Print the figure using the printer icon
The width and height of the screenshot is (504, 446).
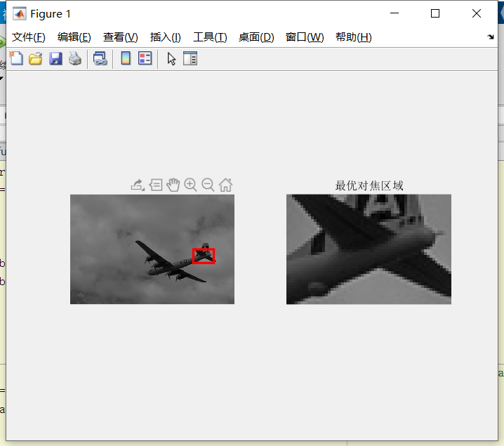pos(75,59)
